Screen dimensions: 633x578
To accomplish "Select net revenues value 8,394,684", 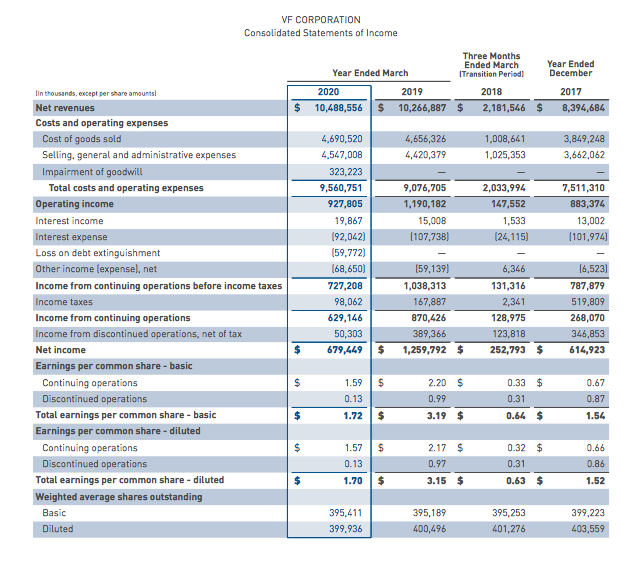I will [583, 108].
